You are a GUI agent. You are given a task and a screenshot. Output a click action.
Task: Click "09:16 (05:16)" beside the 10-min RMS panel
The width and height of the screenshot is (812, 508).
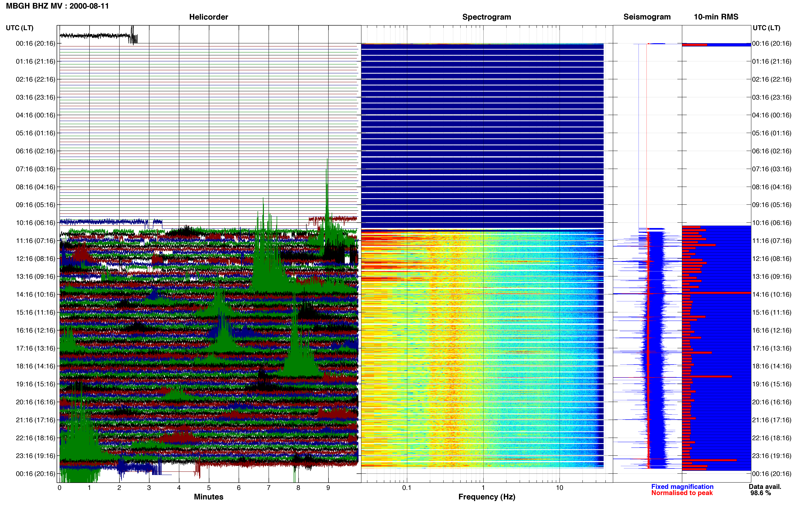click(x=772, y=205)
